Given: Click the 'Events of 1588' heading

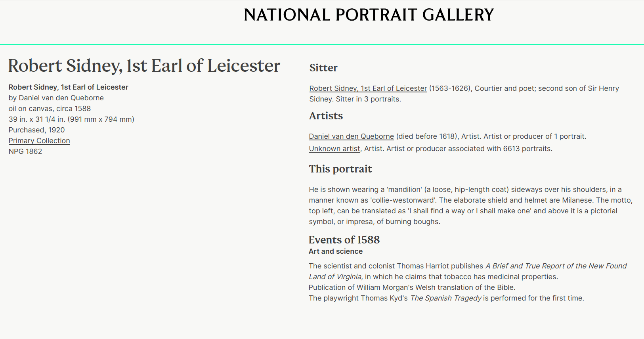Looking at the screenshot, I should coord(344,240).
